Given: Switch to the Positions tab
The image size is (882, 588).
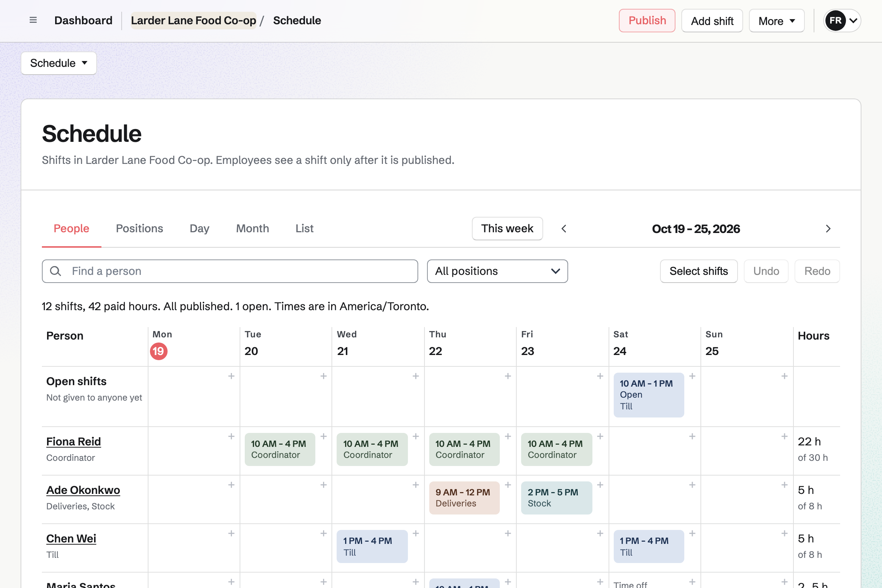Looking at the screenshot, I should 139,228.
